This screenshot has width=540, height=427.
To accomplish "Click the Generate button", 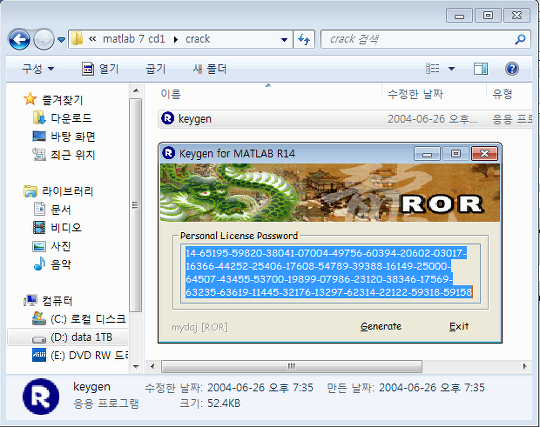I will click(381, 326).
